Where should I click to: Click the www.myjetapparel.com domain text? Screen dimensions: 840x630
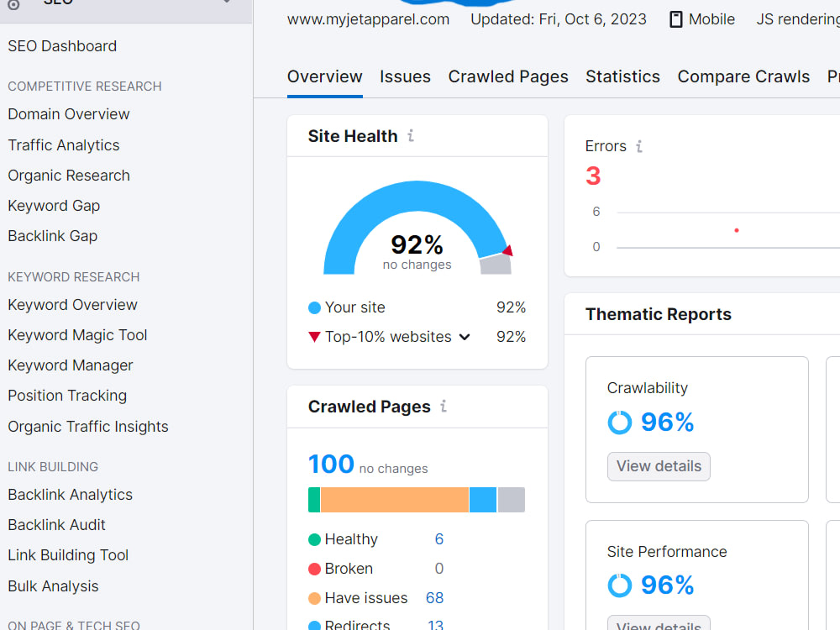point(368,20)
